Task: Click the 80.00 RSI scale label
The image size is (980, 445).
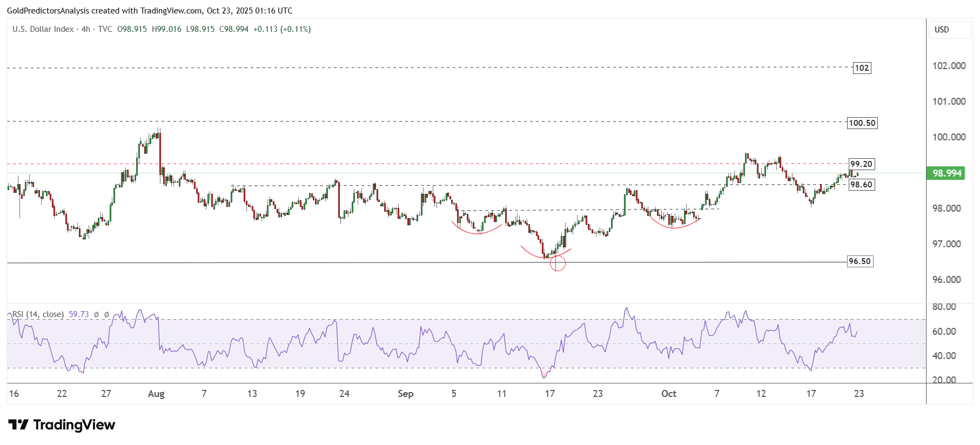Action: [x=944, y=307]
